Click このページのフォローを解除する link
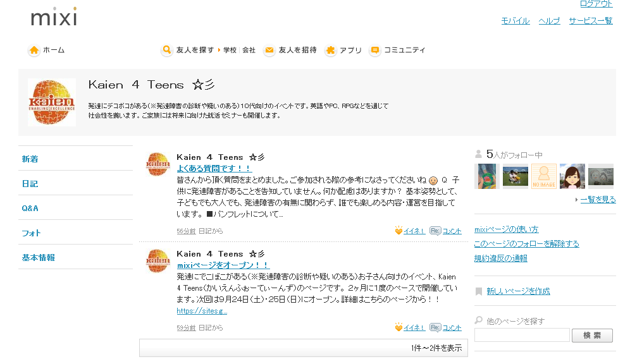This screenshot has height=364, width=630. [527, 243]
